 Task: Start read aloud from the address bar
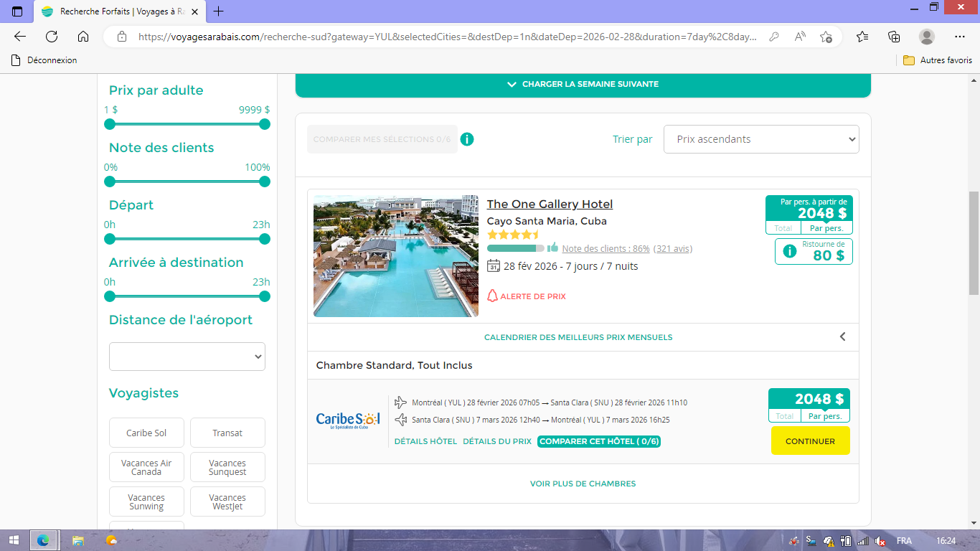800,37
